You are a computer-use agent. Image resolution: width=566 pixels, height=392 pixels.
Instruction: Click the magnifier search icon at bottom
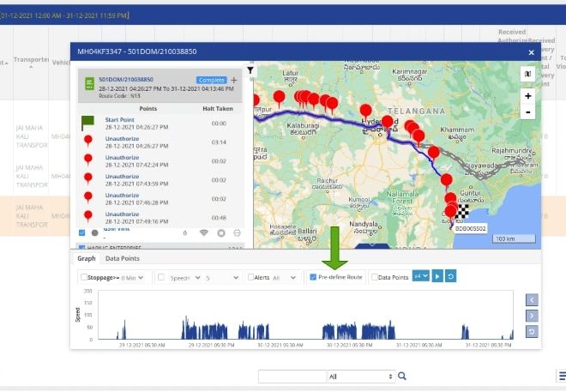tap(401, 376)
